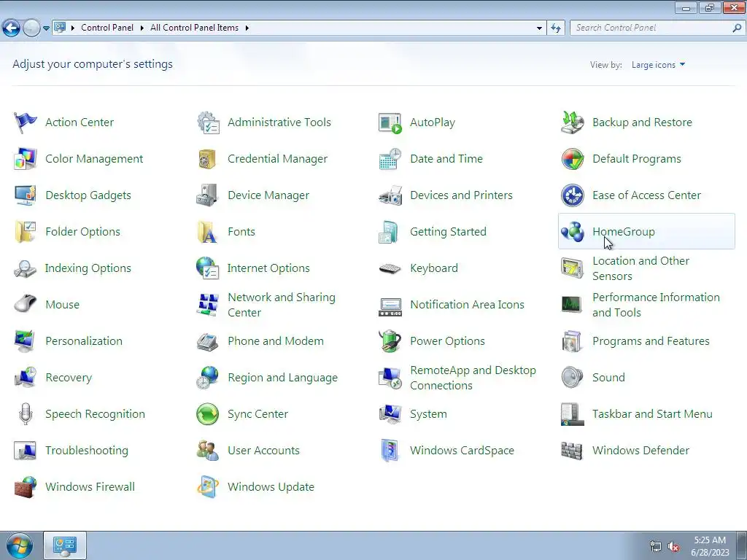This screenshot has width=747, height=560.
Task: Click the search magnifier button
Action: (737, 28)
